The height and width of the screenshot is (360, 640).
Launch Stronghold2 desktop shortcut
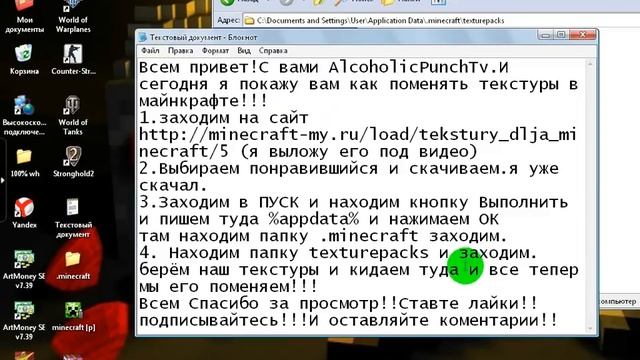pos(73,163)
